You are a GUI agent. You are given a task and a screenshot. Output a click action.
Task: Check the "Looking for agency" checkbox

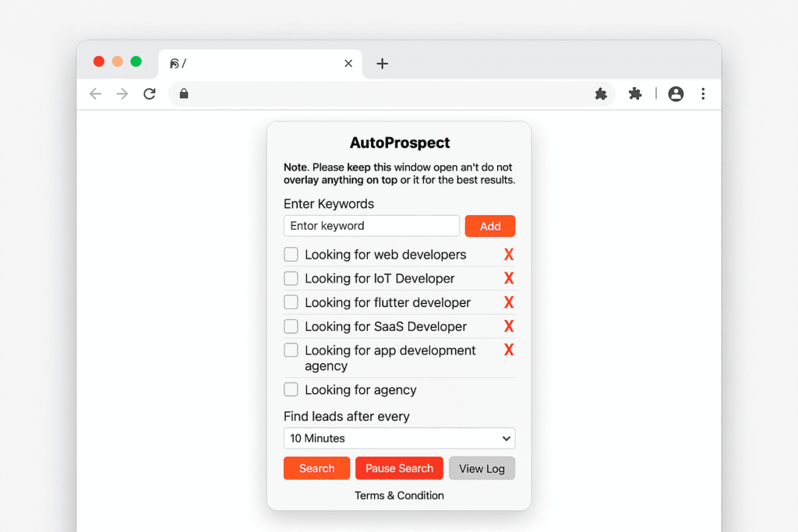coord(291,389)
